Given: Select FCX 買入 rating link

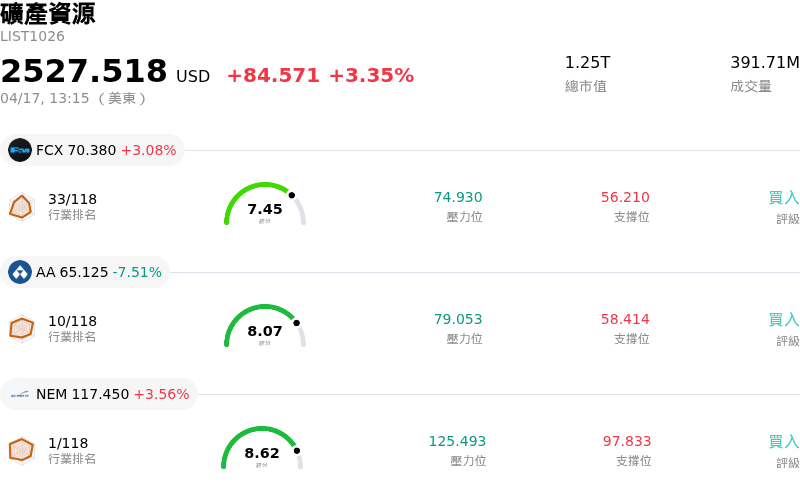Looking at the screenshot, I should (x=783, y=198).
